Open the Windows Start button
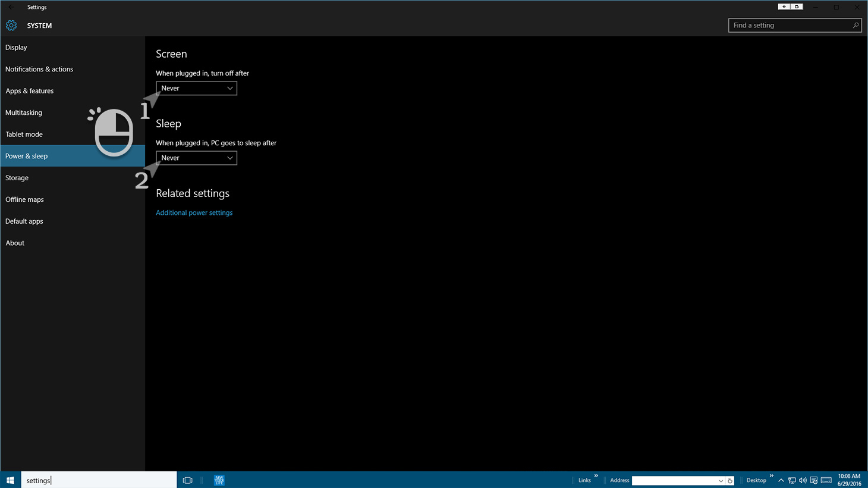 (10, 480)
